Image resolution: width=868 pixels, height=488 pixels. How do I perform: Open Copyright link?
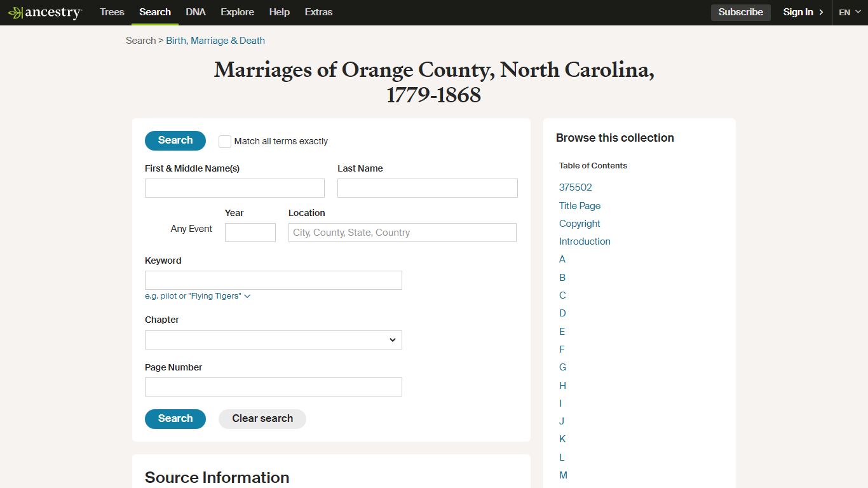580,224
